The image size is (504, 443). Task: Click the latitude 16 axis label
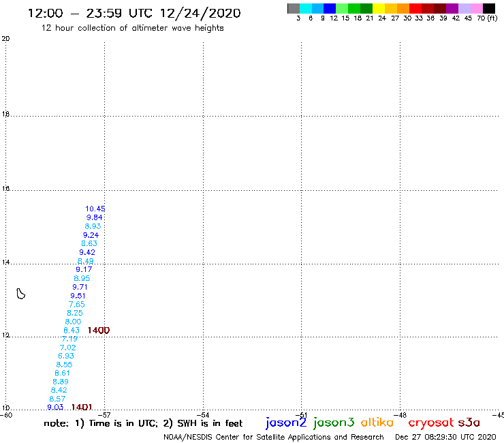tap(5, 188)
